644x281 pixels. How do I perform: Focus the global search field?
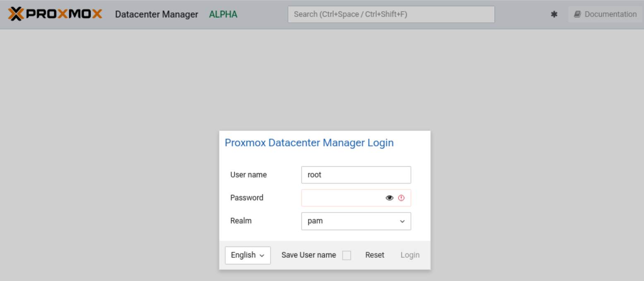pos(391,14)
